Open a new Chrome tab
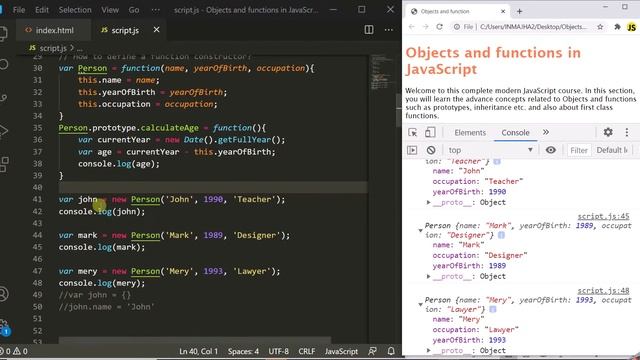The image size is (640, 360). pos(520,11)
